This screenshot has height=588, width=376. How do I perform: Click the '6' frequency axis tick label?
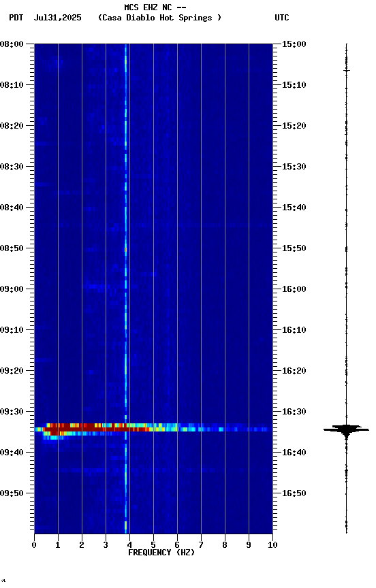click(177, 545)
